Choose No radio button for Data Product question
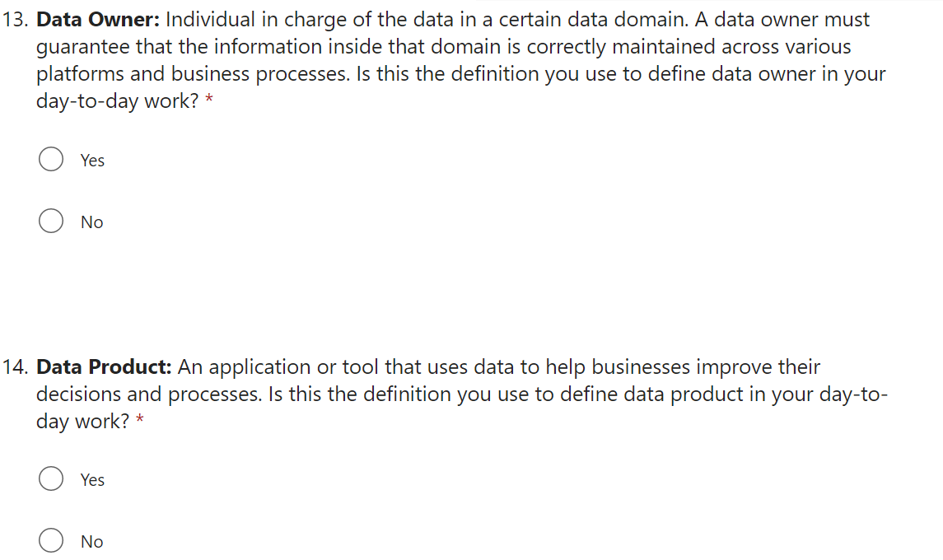 (x=51, y=541)
